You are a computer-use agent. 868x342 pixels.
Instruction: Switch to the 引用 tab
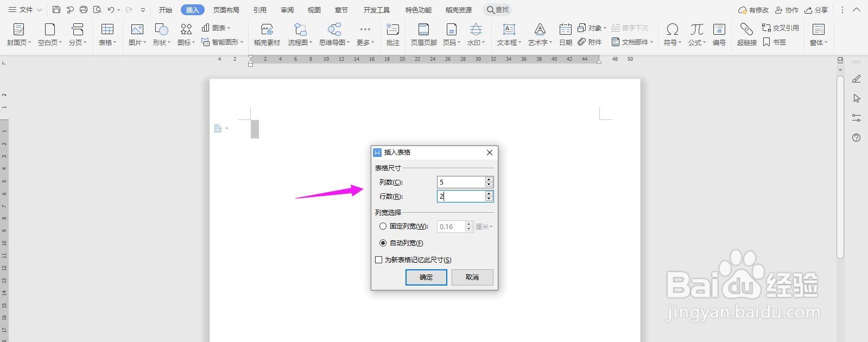pyautogui.click(x=259, y=10)
